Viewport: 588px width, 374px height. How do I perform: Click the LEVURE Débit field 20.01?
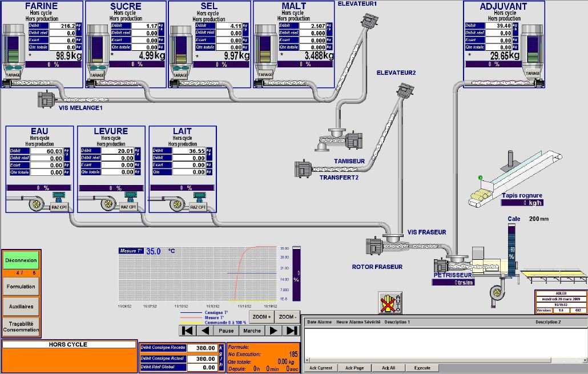click(118, 151)
